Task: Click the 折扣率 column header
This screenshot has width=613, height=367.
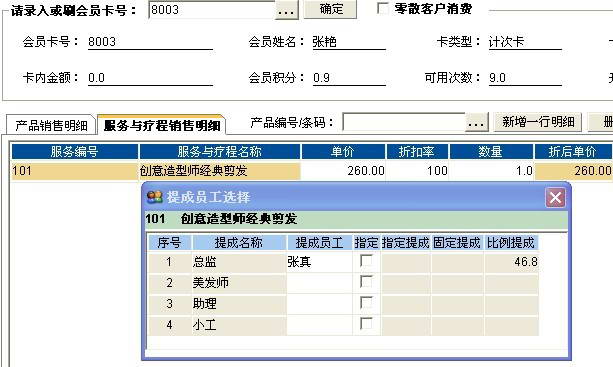Action: [x=417, y=152]
